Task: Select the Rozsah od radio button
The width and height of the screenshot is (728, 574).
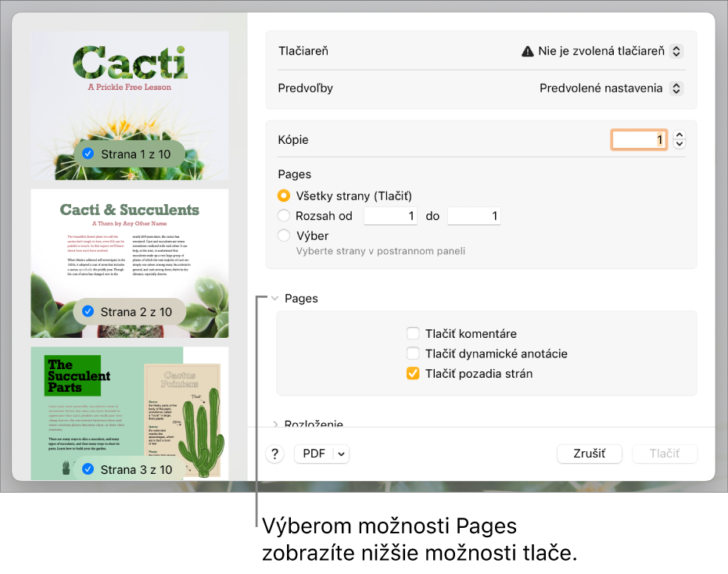Action: coord(284,216)
